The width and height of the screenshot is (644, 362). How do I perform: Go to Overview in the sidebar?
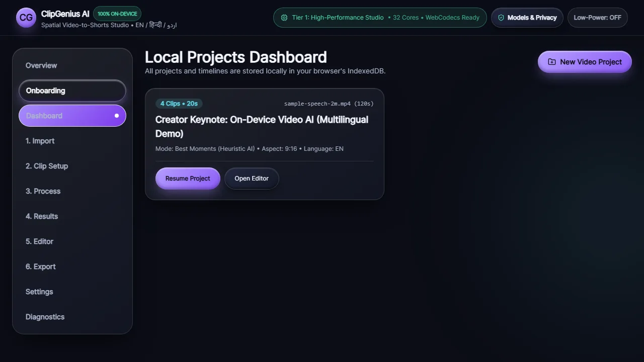[72, 65]
